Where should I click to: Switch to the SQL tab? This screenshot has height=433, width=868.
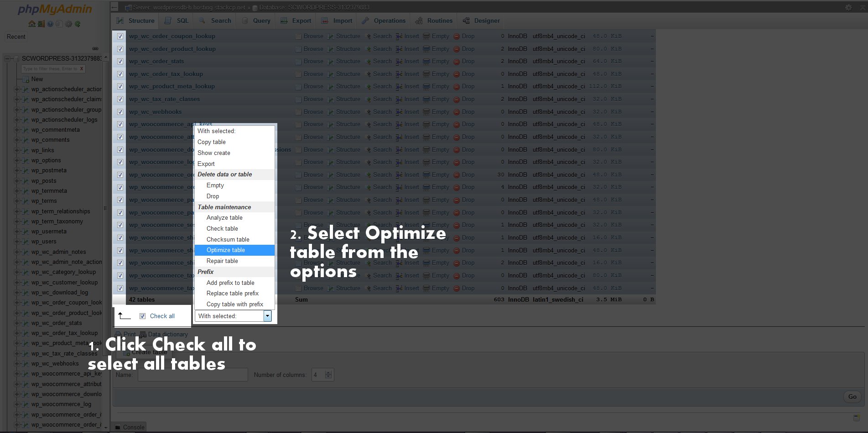pyautogui.click(x=176, y=21)
